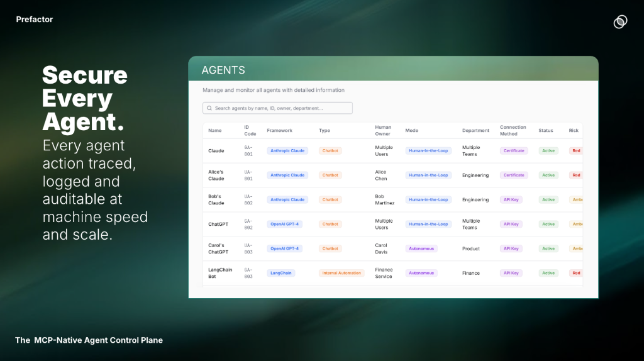Click Autonomous mode tag in Carol's ChatGPT row
The height and width of the screenshot is (361, 644).
pos(421,248)
